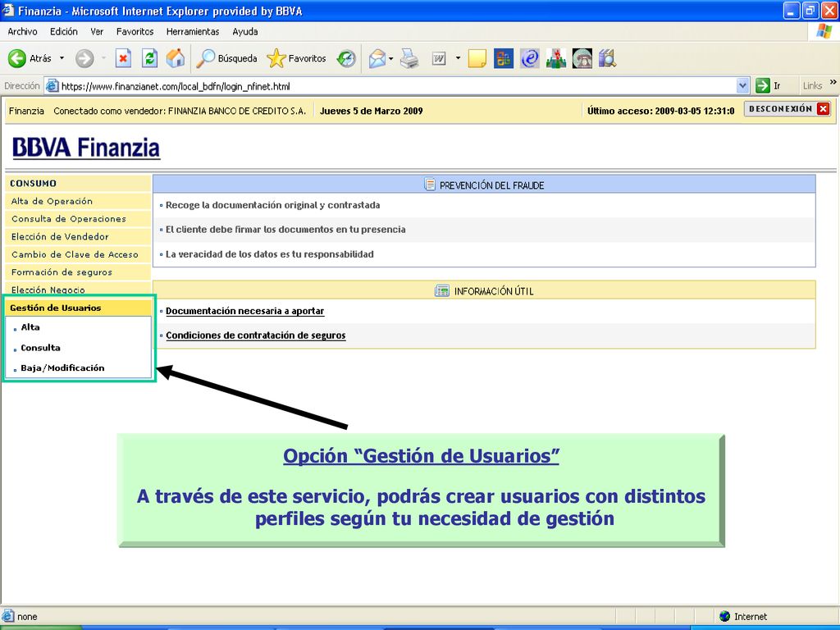Viewport: 840px width, 630px height.
Task: Print the page with the printer icon
Action: [x=410, y=58]
